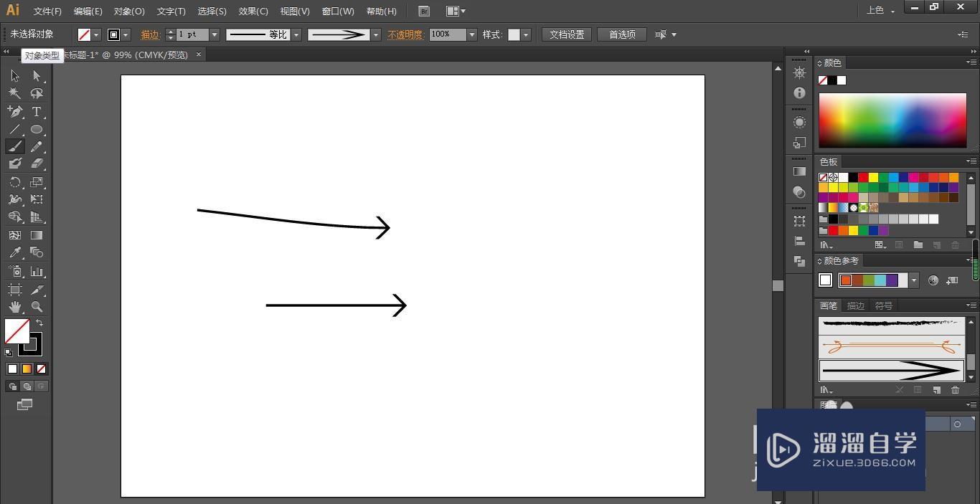
Task: Open 对象(O) menu
Action: (129, 11)
